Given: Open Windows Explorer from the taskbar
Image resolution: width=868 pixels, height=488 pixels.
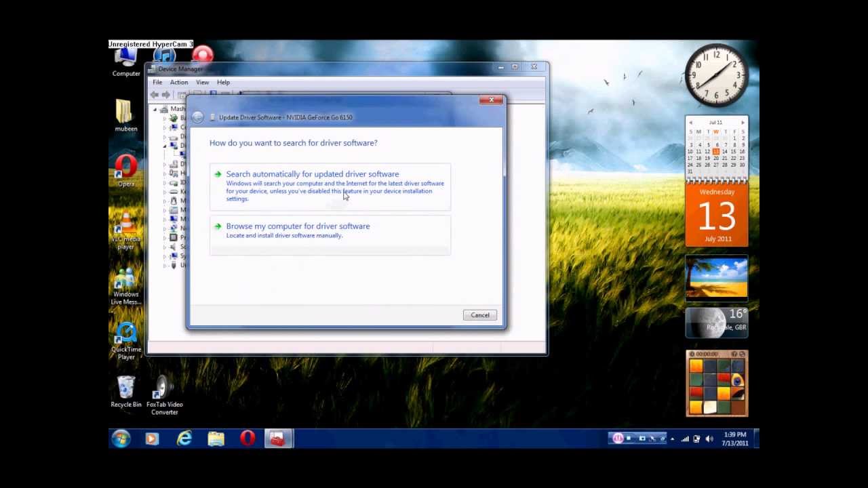Looking at the screenshot, I should pyautogui.click(x=216, y=439).
